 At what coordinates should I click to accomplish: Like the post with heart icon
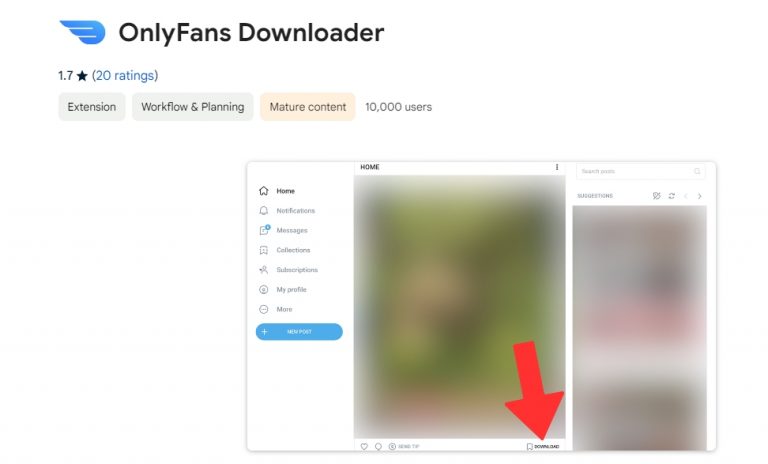point(364,446)
